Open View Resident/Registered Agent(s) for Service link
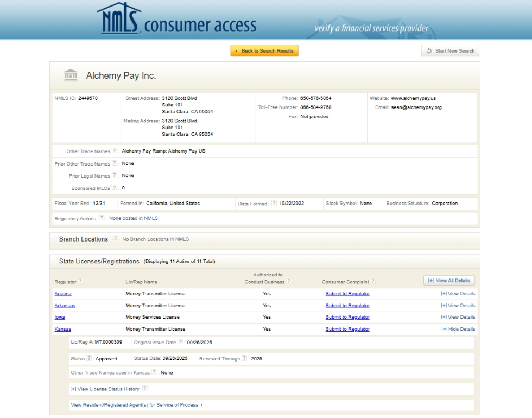Image resolution: width=532 pixels, height=418 pixels. pyautogui.click(x=136, y=405)
